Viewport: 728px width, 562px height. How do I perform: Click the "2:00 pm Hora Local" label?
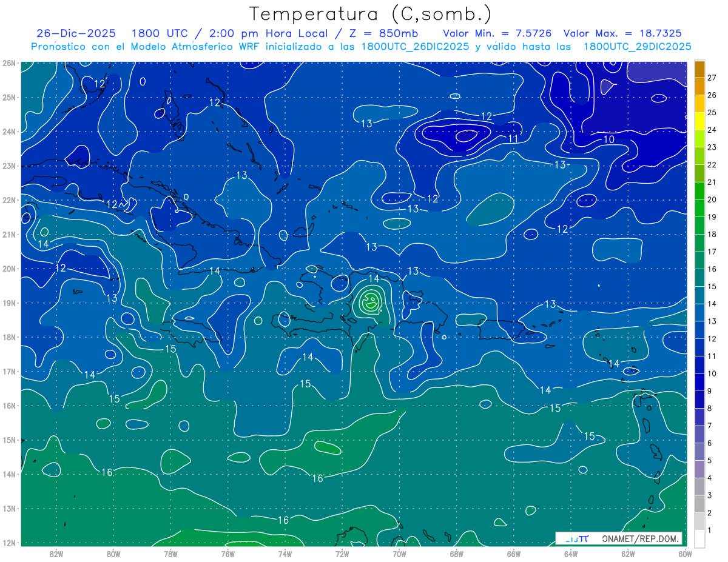point(274,33)
